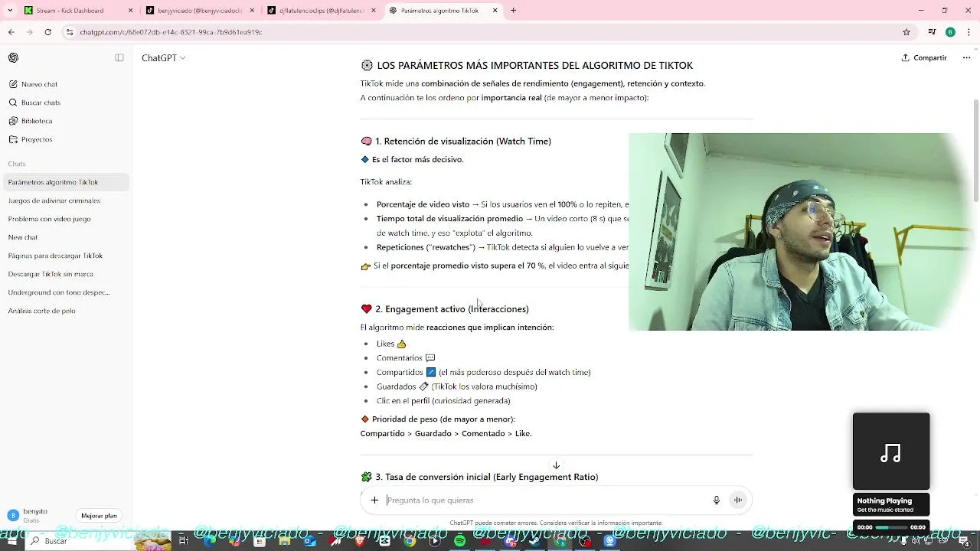The width and height of the screenshot is (980, 551).
Task: Click the plus attach button in the composer
Action: [x=374, y=500]
